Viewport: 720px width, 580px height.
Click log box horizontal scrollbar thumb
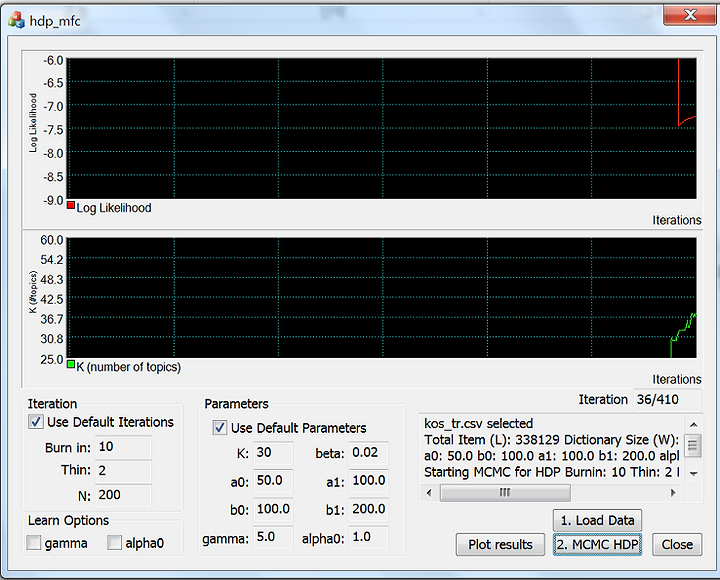[x=505, y=493]
